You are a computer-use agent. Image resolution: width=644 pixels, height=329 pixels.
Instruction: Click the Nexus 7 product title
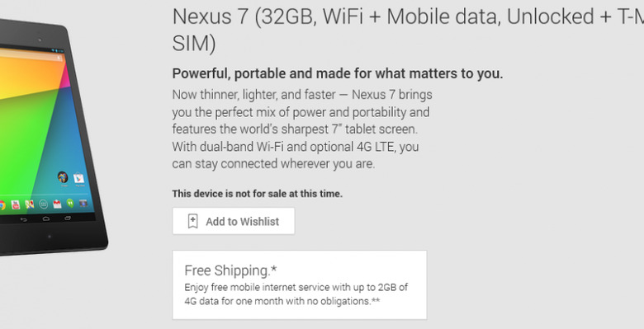click(x=408, y=31)
